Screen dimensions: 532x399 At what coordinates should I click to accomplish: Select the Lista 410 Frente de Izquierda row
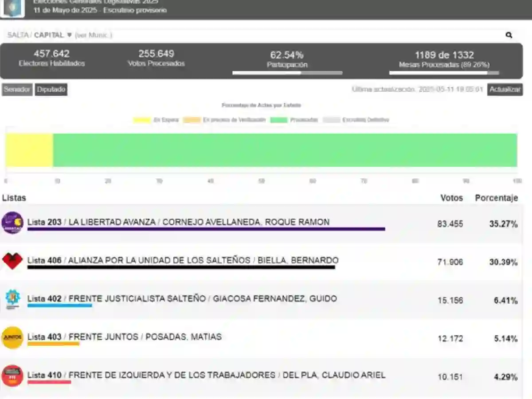(x=262, y=377)
